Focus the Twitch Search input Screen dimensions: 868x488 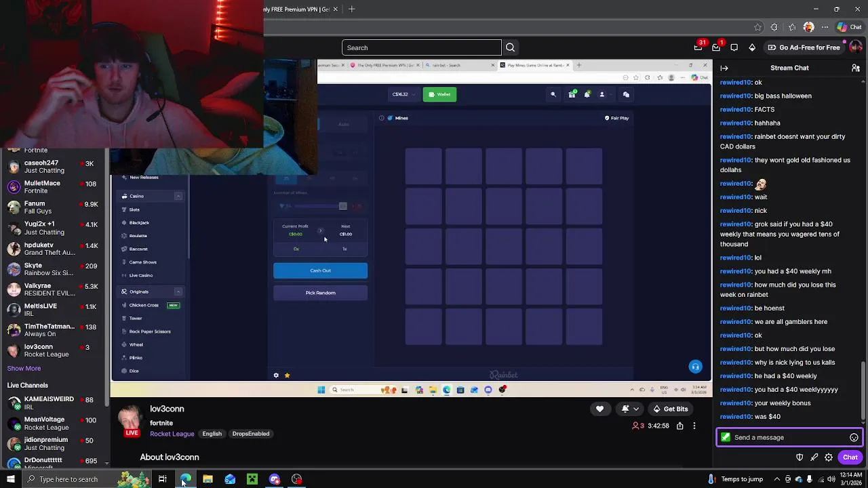[421, 47]
